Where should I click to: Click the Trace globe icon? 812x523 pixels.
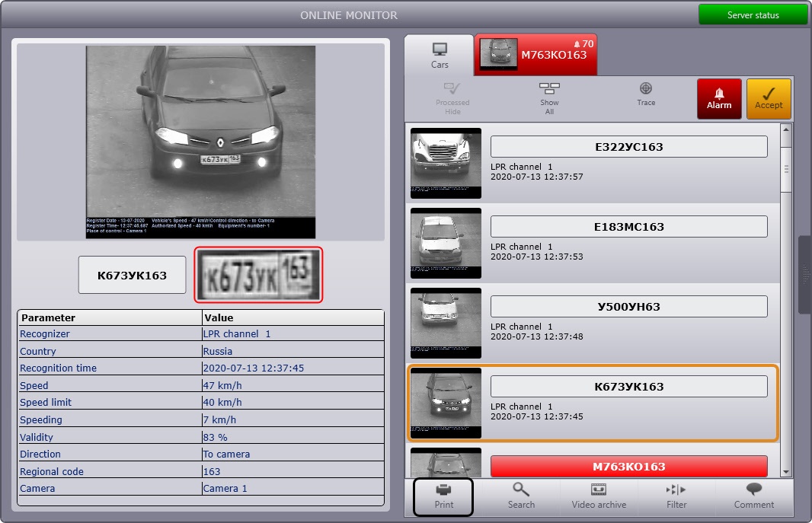[x=646, y=94]
